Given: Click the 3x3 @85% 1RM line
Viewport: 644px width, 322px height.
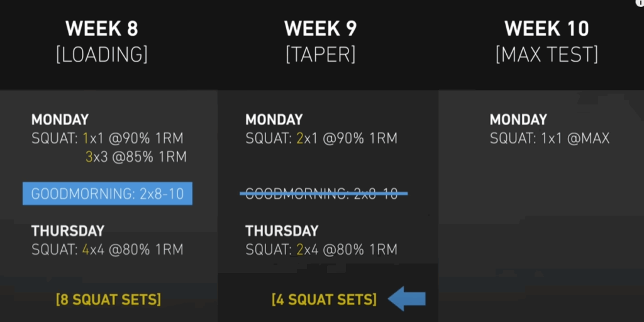Looking at the screenshot, I should [136, 157].
